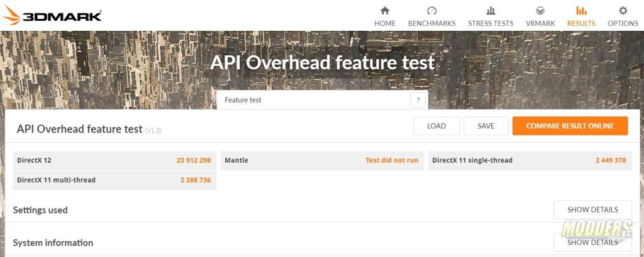This screenshot has height=257, width=644.
Task: Select the DirectX 11 single-thread result
Action: coord(529,160)
